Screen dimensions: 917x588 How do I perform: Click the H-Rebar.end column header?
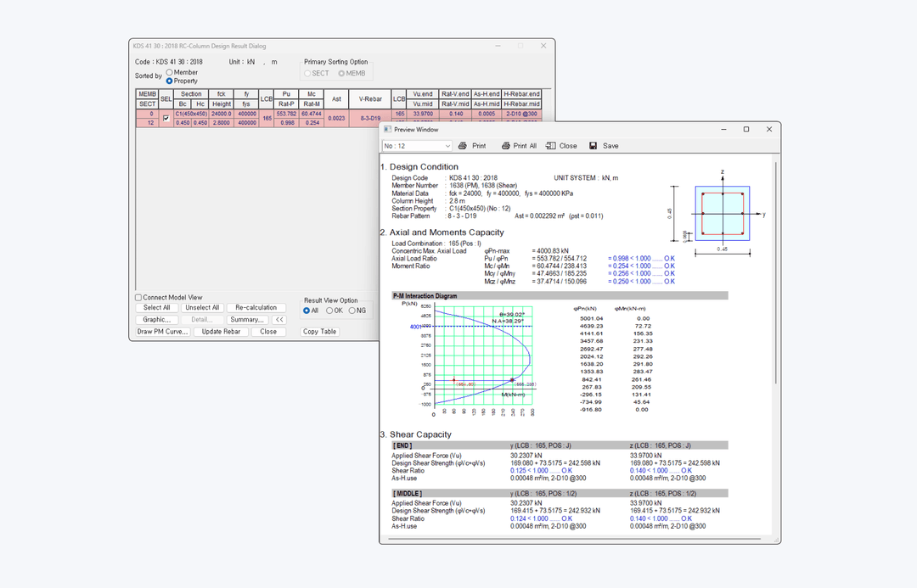(x=521, y=94)
